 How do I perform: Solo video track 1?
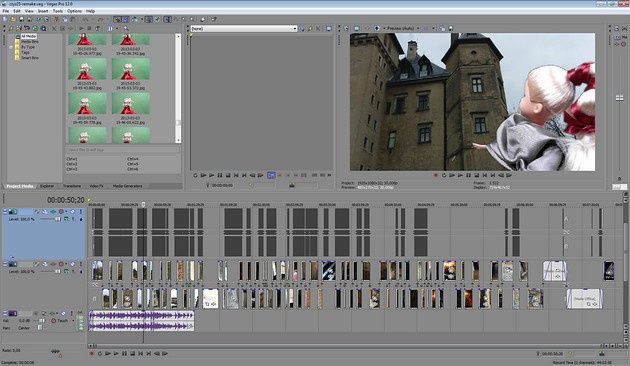[x=80, y=211]
